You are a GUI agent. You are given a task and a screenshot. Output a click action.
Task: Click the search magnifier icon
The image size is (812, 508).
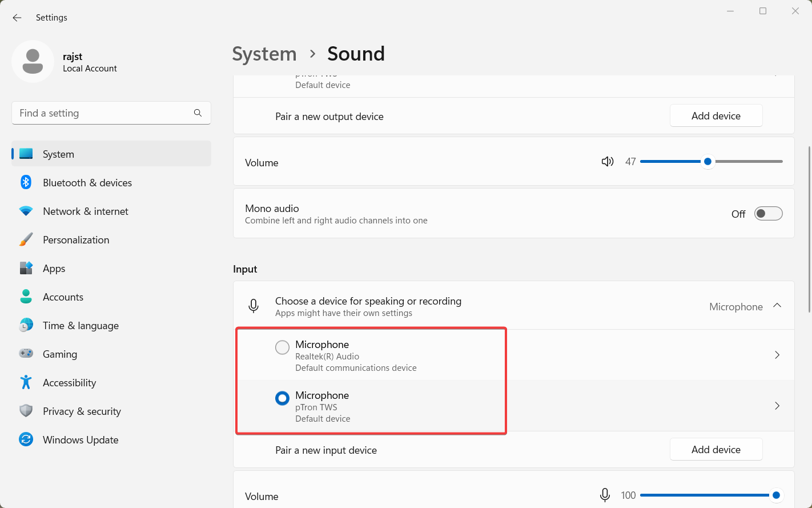(198, 113)
